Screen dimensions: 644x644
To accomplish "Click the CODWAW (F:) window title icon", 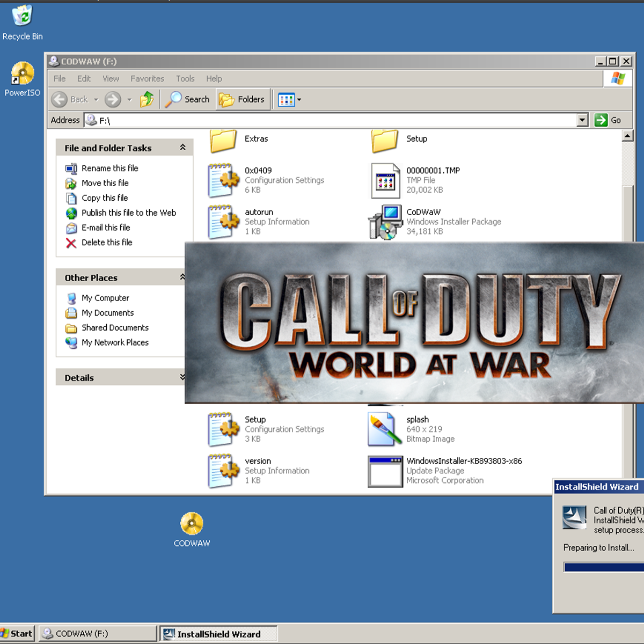I will pyautogui.click(x=54, y=61).
